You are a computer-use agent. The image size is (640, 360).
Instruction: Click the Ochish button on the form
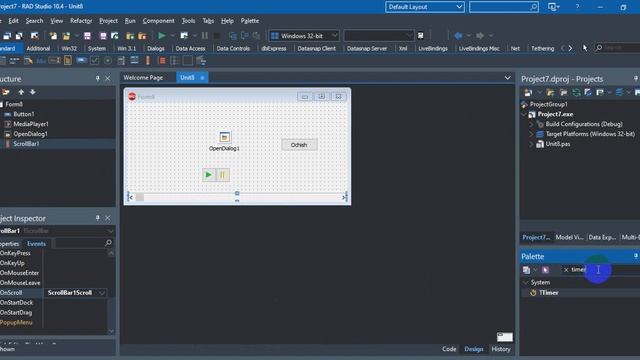pyautogui.click(x=299, y=145)
